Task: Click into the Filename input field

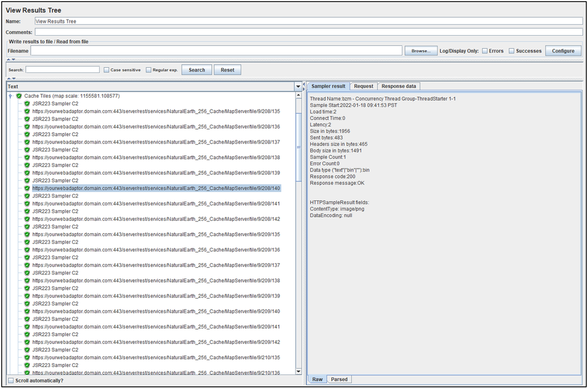Action: [217, 51]
